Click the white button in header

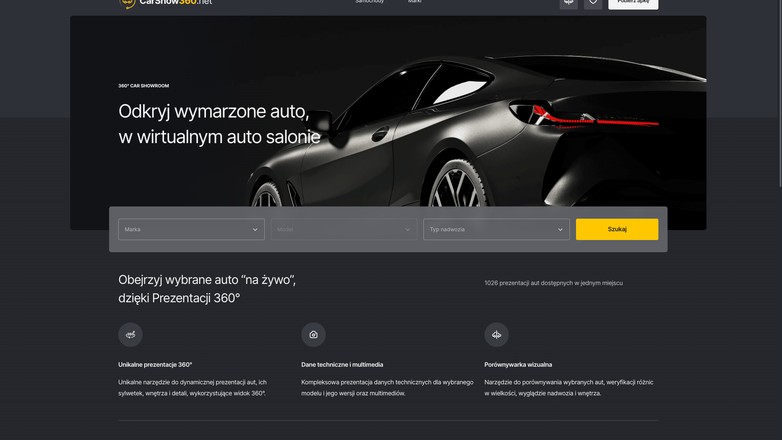633,3
